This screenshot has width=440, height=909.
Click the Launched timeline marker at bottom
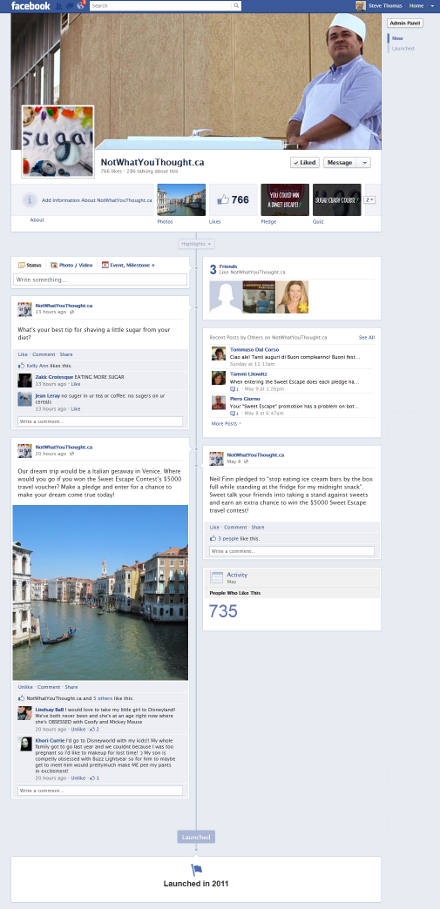point(196,837)
